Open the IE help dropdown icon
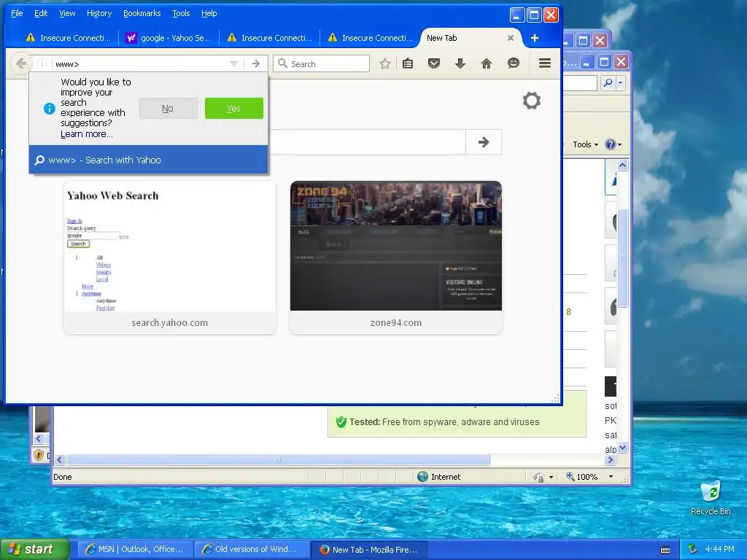 613,144
